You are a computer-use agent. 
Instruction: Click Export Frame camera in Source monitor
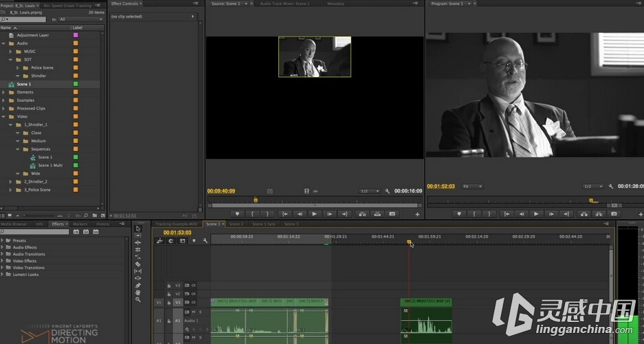click(392, 214)
